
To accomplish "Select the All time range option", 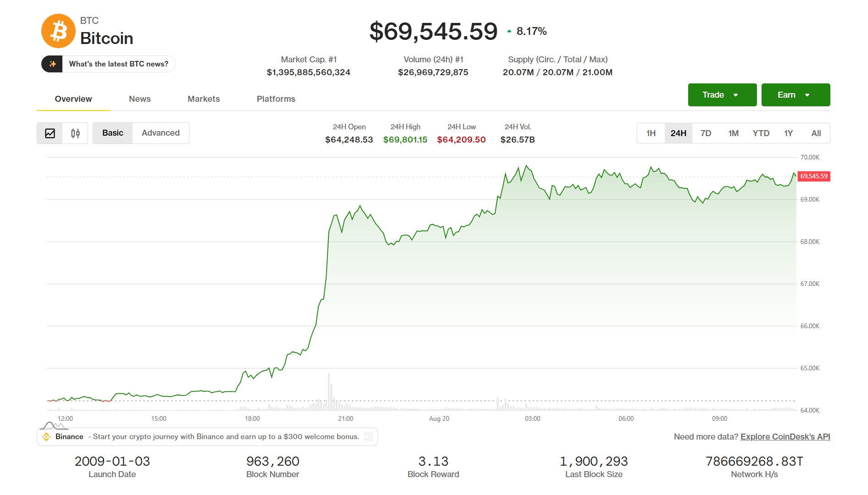I will (816, 133).
